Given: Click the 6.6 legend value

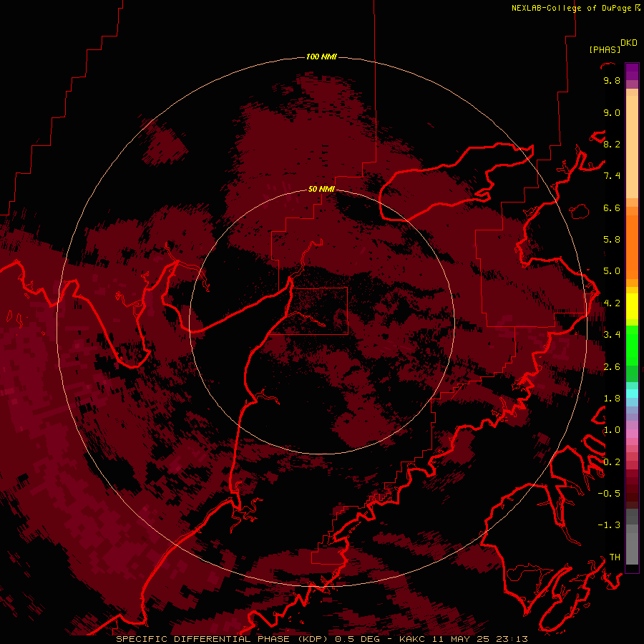Looking at the screenshot, I should pos(612,208).
